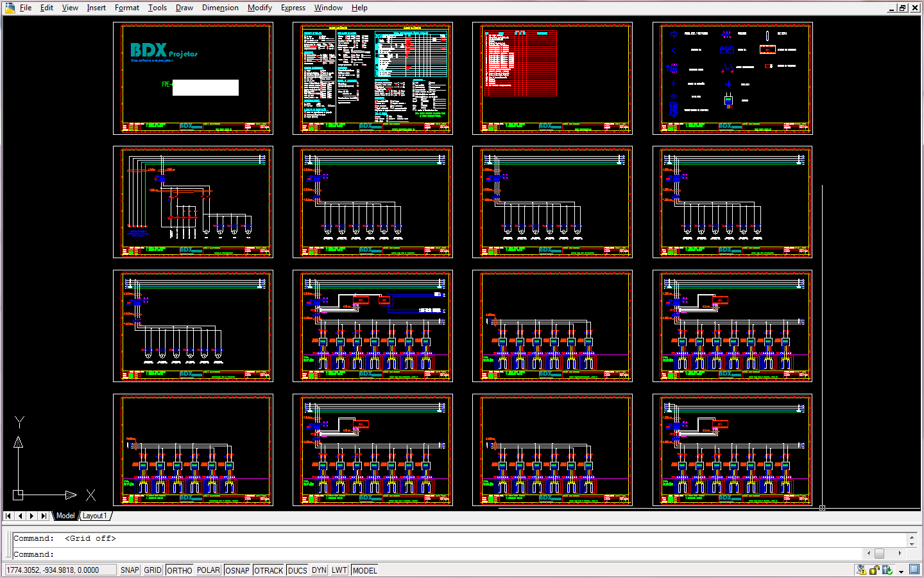Click the CAD standards status icon
This screenshot has width=924, height=578.
pyautogui.click(x=887, y=570)
